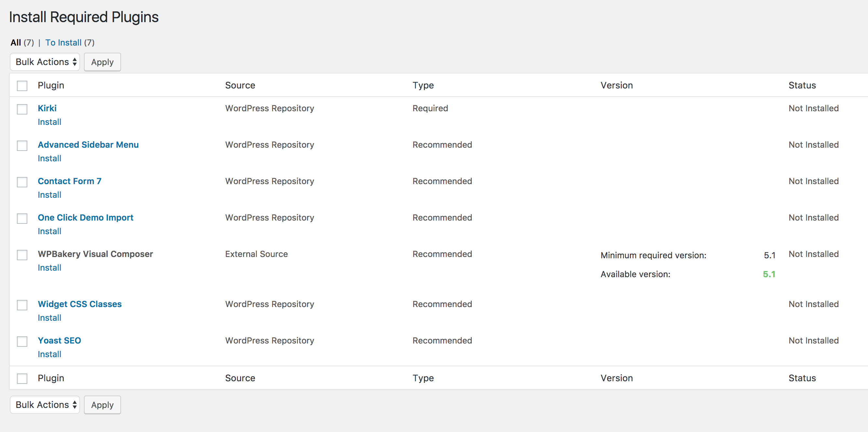Open the Widget CSS Classes link
868x432 pixels.
80,304
